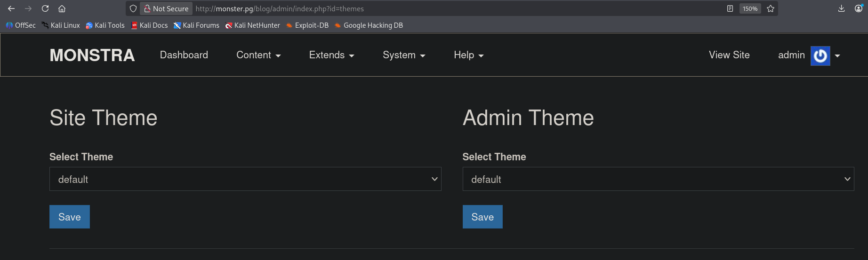Open the Firefox account profile icon
This screenshot has width=868, height=260.
(x=859, y=8)
